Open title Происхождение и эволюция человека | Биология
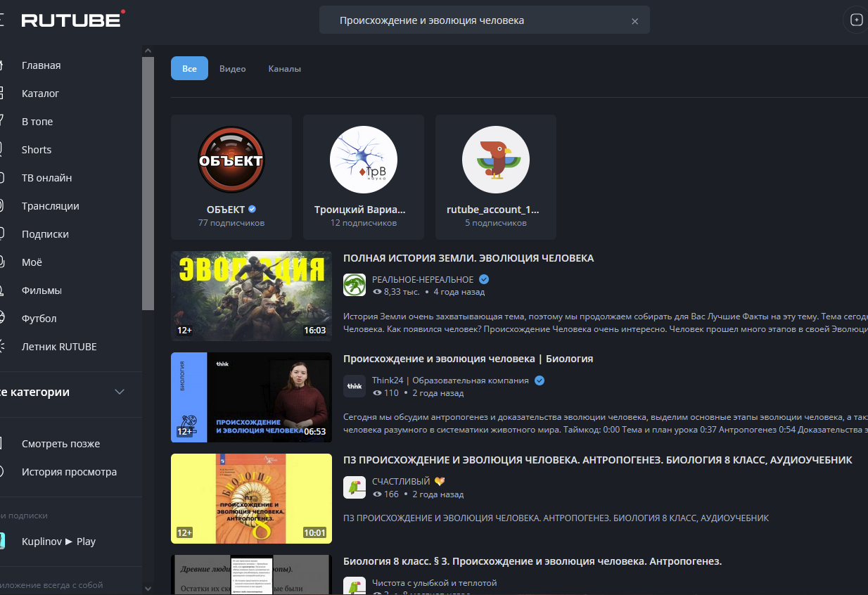The height and width of the screenshot is (595, 868). pyautogui.click(x=468, y=359)
